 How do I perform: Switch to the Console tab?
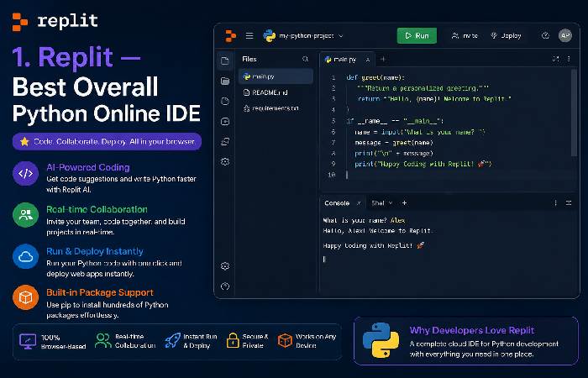pyautogui.click(x=337, y=203)
